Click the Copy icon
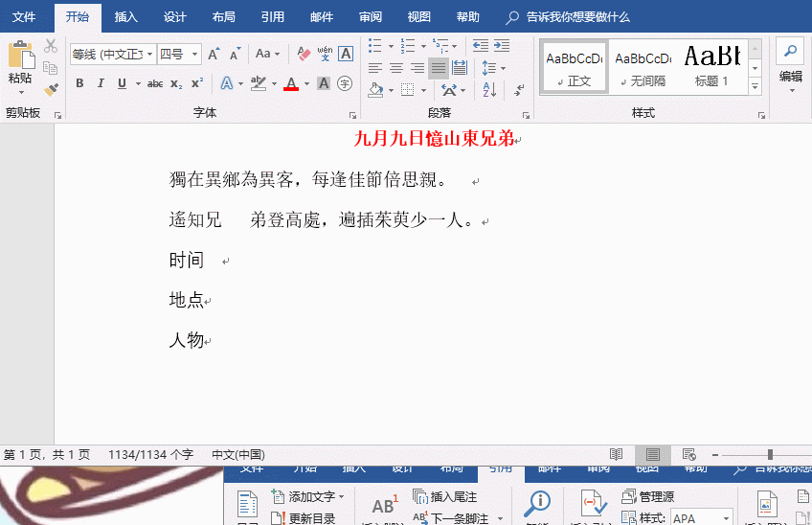The width and height of the screenshot is (812, 525). coord(50,67)
